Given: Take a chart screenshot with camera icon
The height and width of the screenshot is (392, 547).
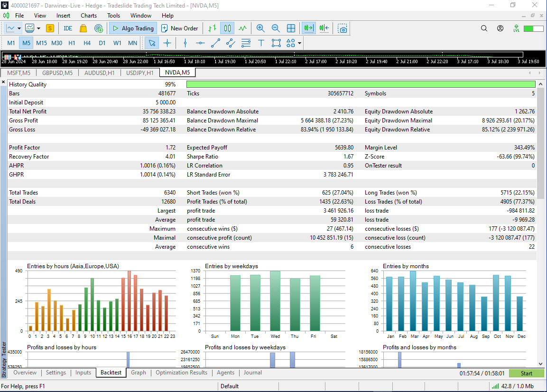Looking at the screenshot, I should coord(342,28).
